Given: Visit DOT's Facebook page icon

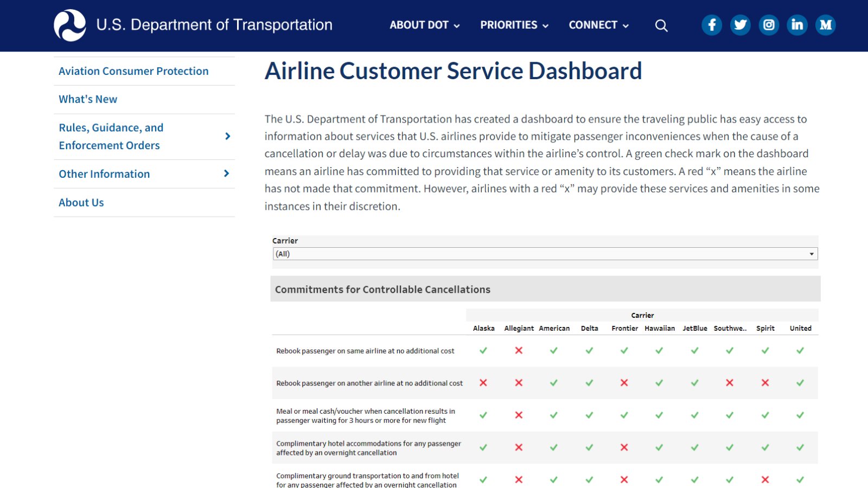Looking at the screenshot, I should [x=712, y=25].
